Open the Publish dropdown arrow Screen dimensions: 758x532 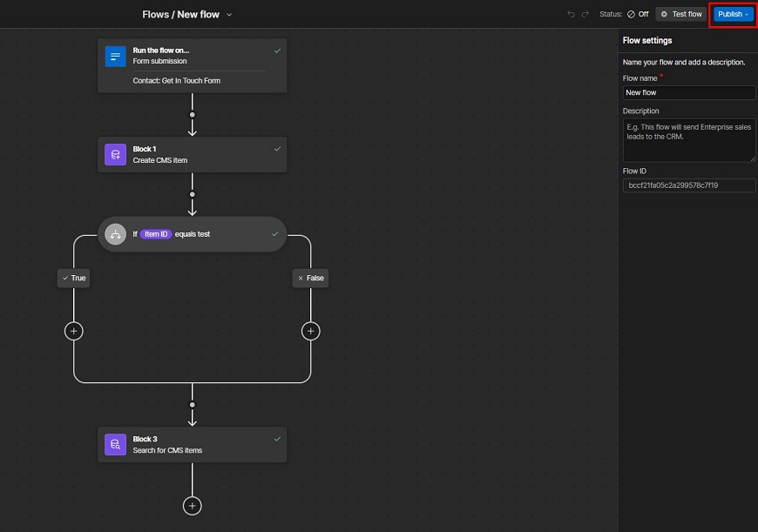point(745,14)
